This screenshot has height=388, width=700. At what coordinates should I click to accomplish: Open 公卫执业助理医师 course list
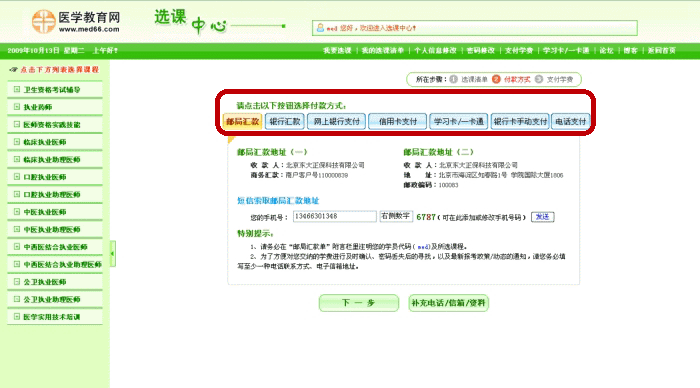tap(52, 299)
